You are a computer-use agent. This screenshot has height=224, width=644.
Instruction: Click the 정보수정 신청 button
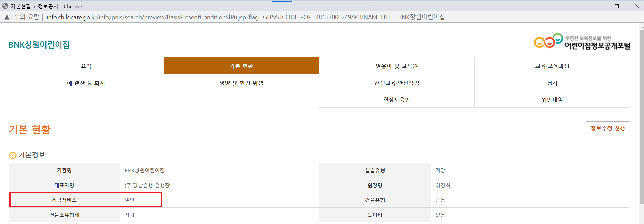point(608,128)
